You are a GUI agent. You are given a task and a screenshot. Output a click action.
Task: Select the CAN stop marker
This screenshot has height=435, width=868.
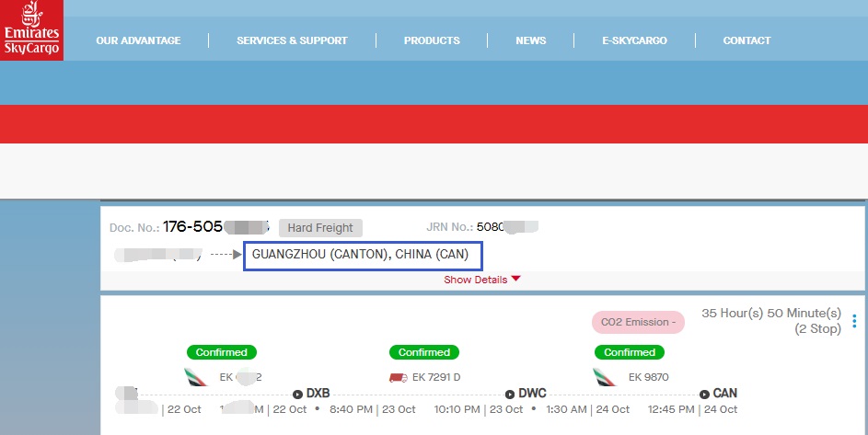[x=704, y=394]
